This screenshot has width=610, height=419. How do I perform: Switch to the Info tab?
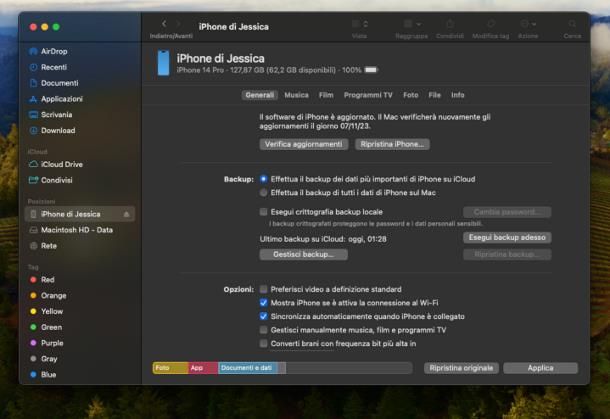(x=458, y=95)
